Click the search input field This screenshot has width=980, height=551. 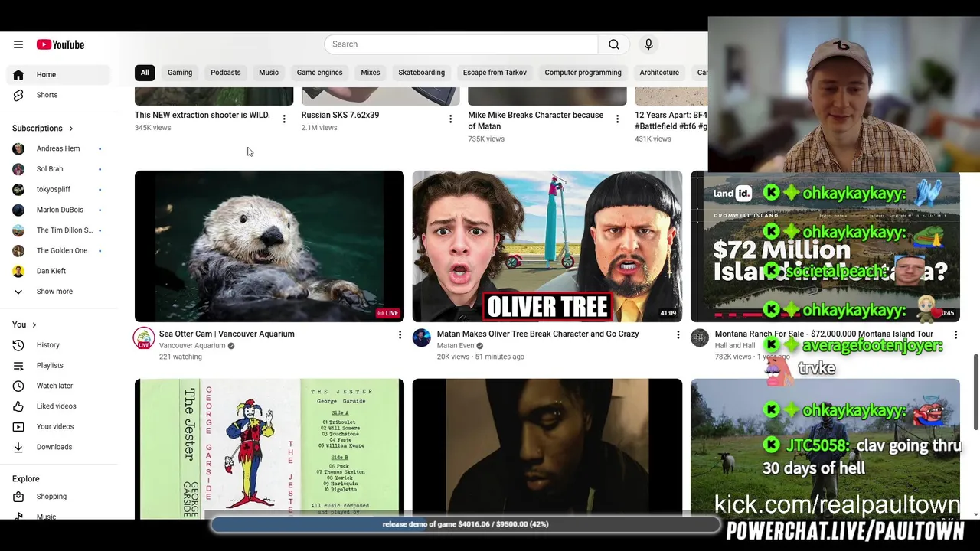461,44
